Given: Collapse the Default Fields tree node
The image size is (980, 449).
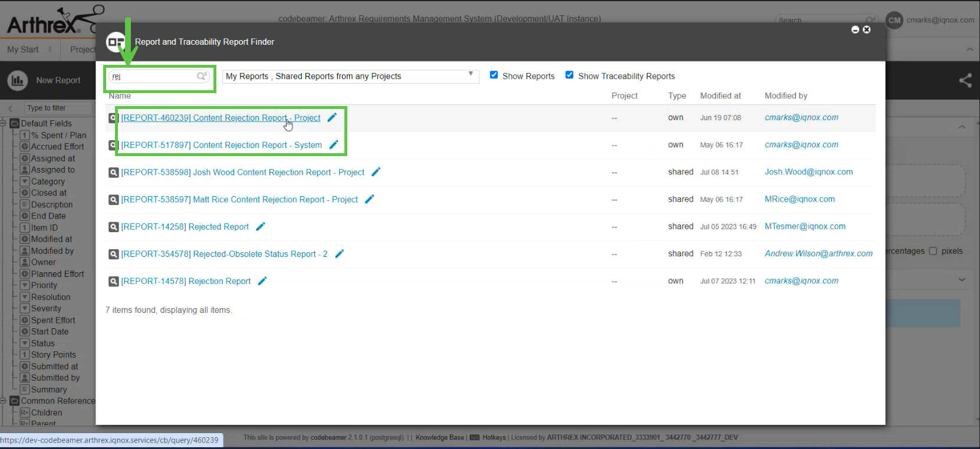Looking at the screenshot, I should pyautogui.click(x=3, y=123).
